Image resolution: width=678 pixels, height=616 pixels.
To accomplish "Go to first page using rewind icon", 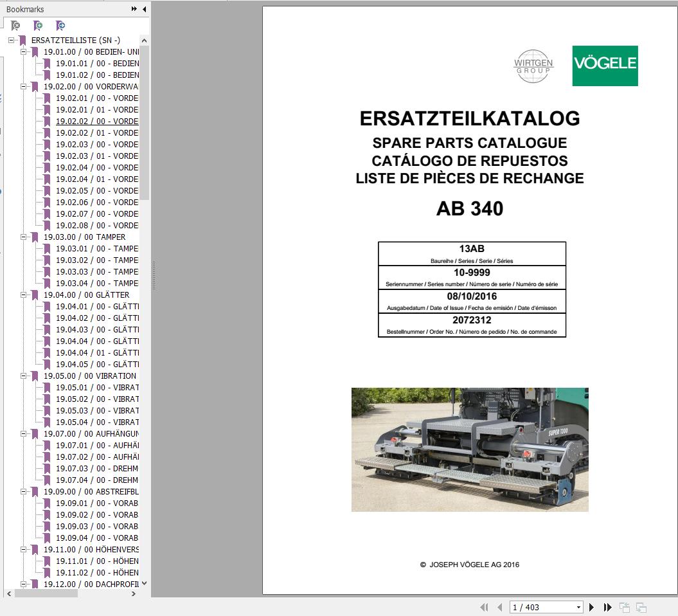I will click(484, 606).
